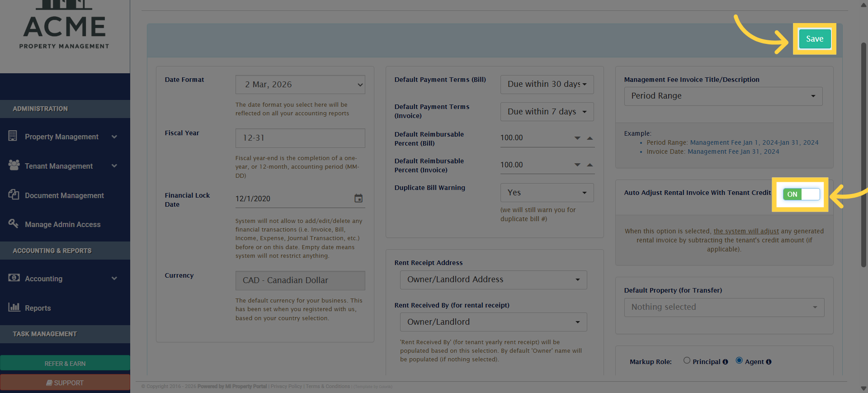Click the Currency field CAD - Canadian Dollar
The height and width of the screenshot is (393, 868).
click(300, 280)
